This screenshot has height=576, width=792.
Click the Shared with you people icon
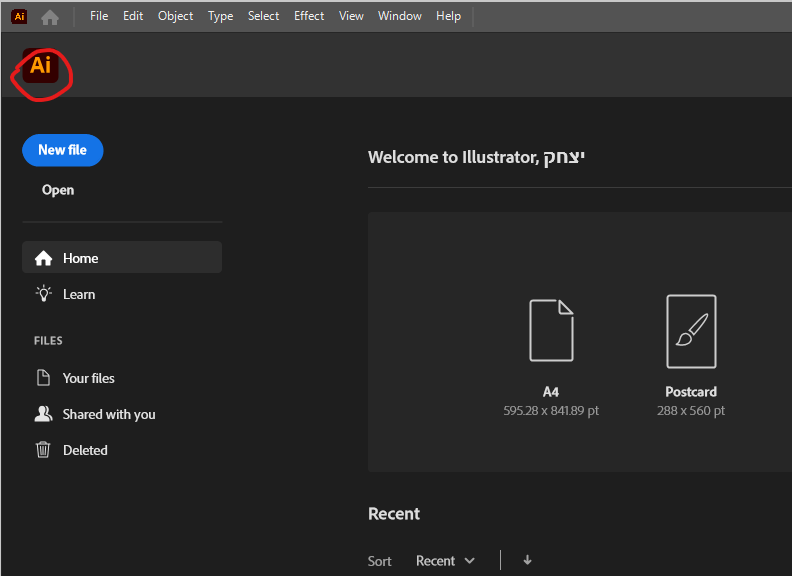click(43, 413)
